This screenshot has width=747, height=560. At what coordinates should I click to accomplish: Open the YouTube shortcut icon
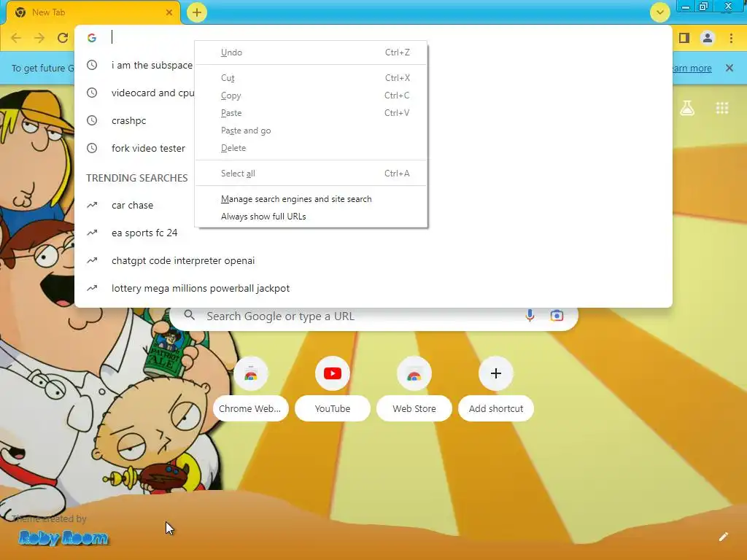point(333,373)
